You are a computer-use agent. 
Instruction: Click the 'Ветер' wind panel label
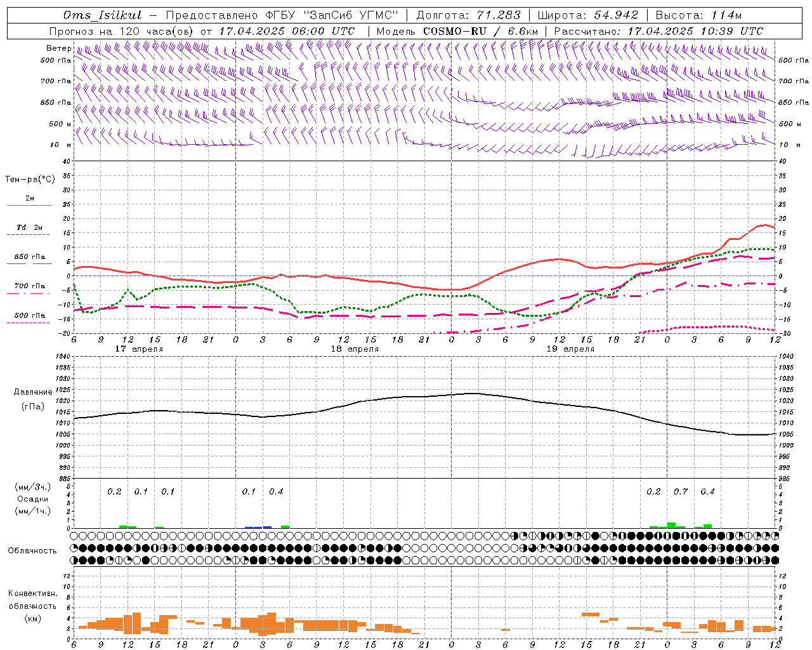(x=58, y=48)
